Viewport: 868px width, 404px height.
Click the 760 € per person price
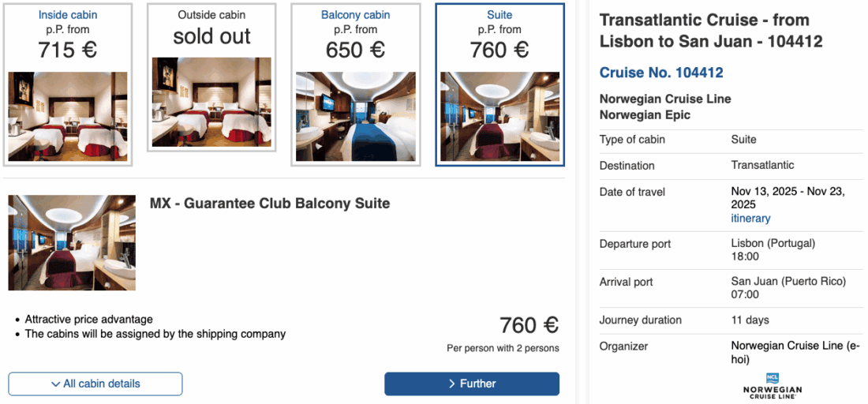click(x=529, y=325)
